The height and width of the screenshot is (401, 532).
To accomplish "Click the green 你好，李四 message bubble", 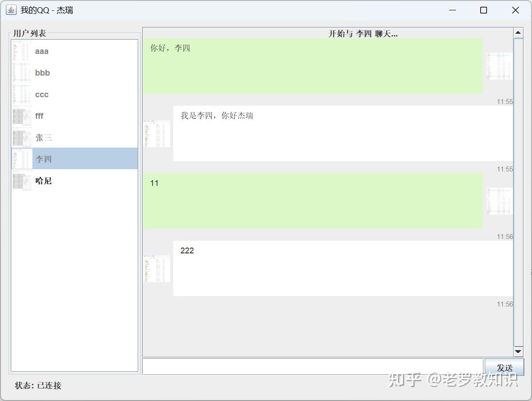I will (x=312, y=66).
